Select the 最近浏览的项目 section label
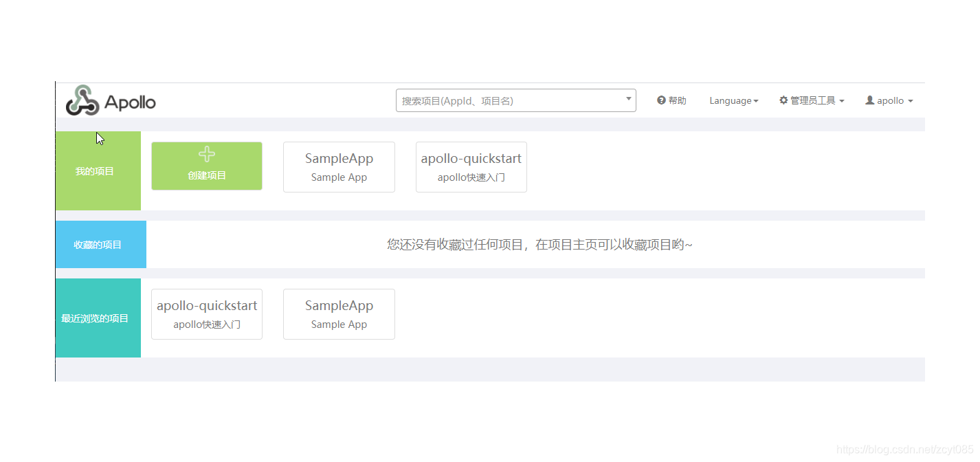Screen dimensions: 980x462 [x=95, y=318]
